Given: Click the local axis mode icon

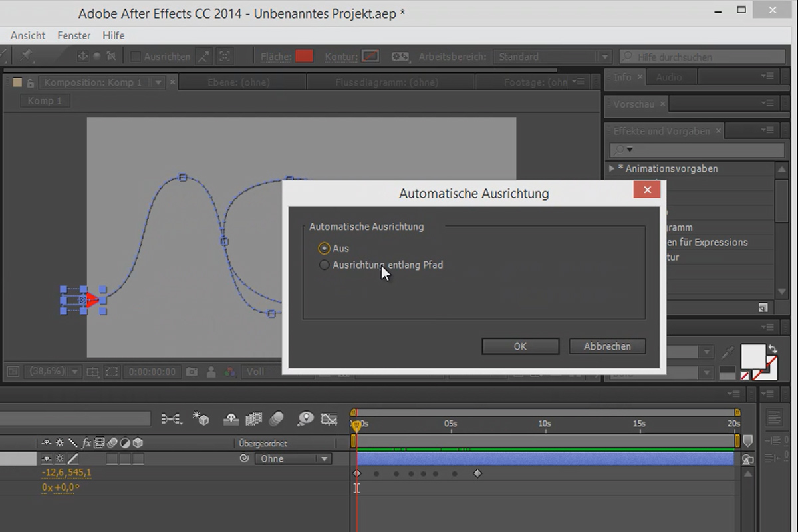Looking at the screenshot, I should tap(82, 57).
